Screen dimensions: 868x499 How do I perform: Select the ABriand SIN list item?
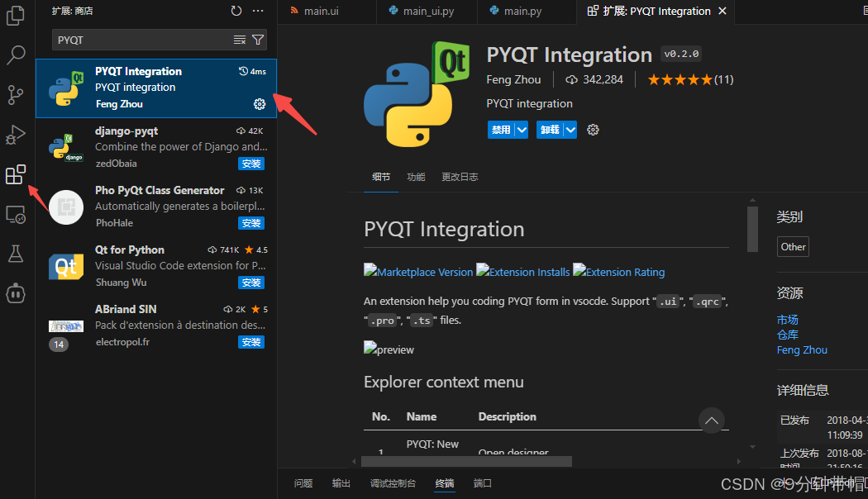pyautogui.click(x=156, y=326)
